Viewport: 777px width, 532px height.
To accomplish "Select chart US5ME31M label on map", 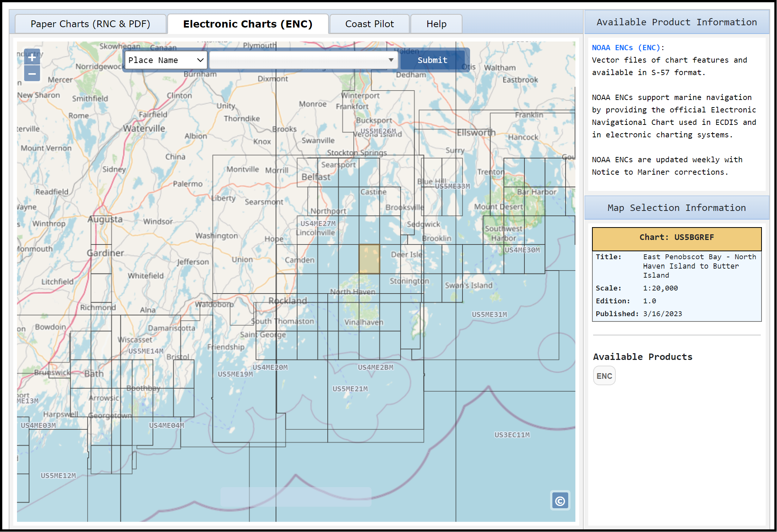I will coord(489,314).
